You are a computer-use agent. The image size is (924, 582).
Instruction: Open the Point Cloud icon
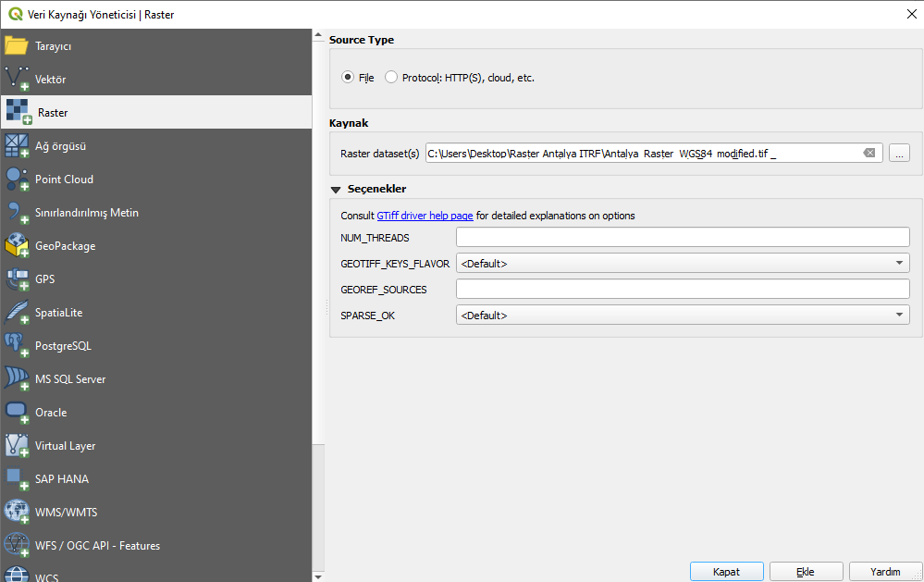click(16, 180)
